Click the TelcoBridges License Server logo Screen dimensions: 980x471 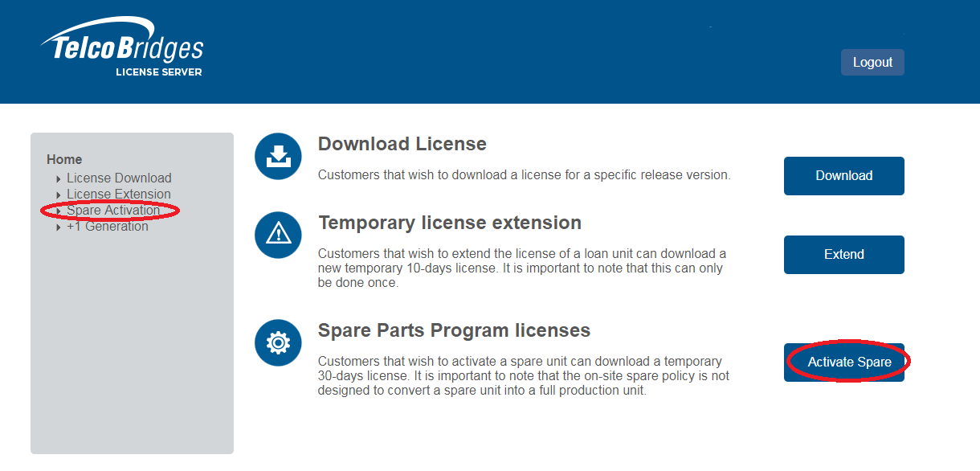coord(122,51)
